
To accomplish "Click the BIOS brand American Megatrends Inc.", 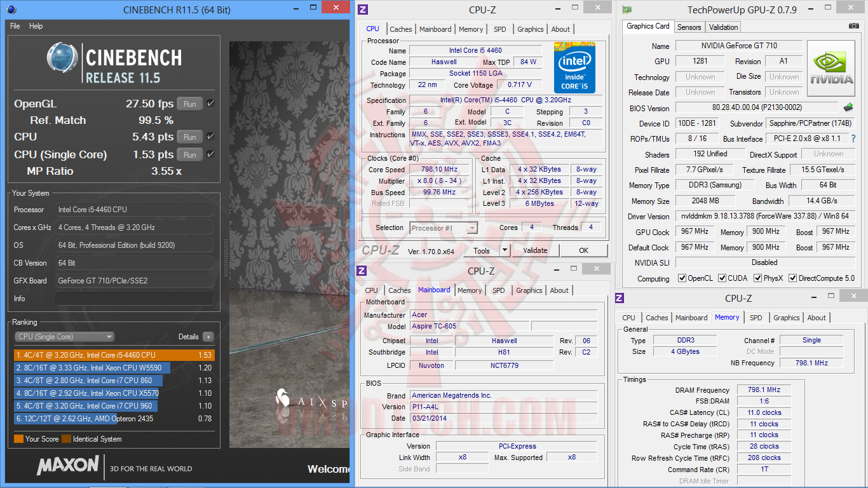I will (504, 395).
